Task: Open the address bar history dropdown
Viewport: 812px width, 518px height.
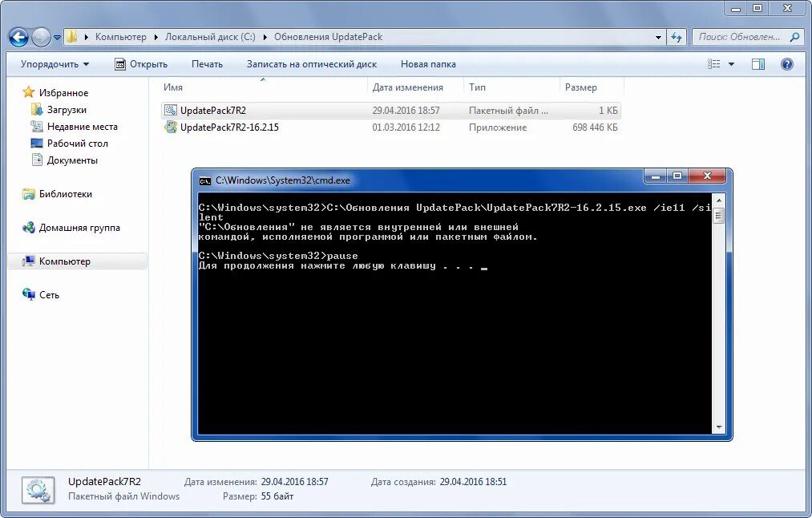Action: click(x=658, y=38)
